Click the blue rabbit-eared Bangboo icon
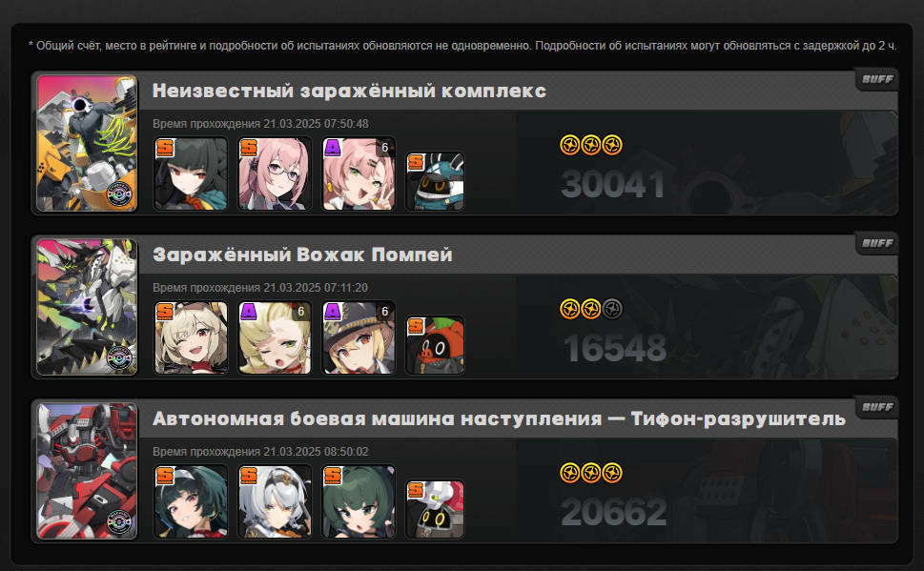 tap(435, 181)
